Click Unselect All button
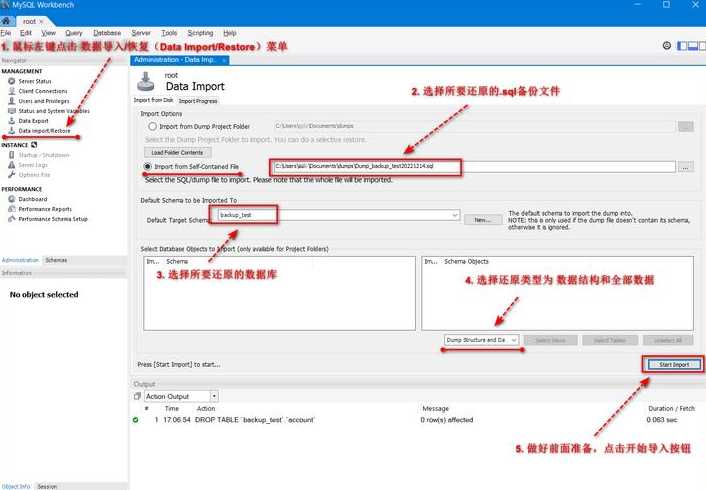Image resolution: width=706 pixels, height=490 pixels. pos(668,340)
